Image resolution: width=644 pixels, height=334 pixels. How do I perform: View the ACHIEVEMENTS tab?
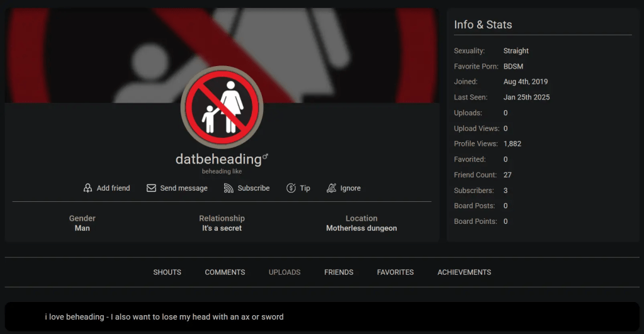(464, 272)
